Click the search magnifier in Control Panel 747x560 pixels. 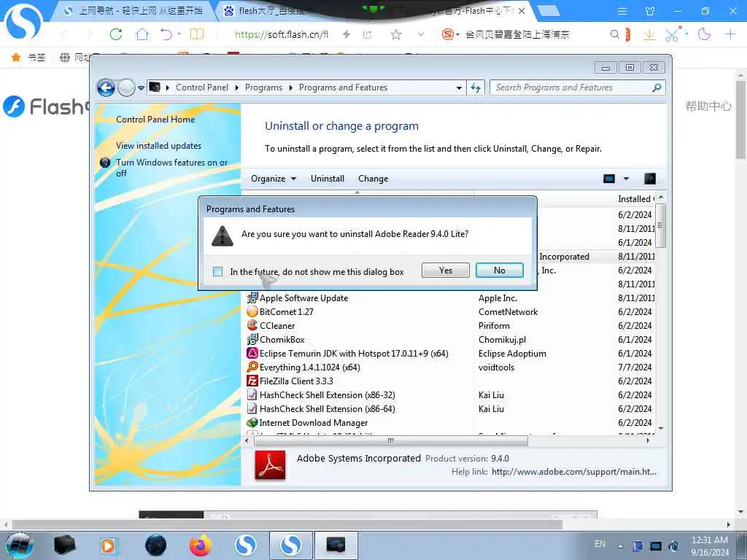657,87
